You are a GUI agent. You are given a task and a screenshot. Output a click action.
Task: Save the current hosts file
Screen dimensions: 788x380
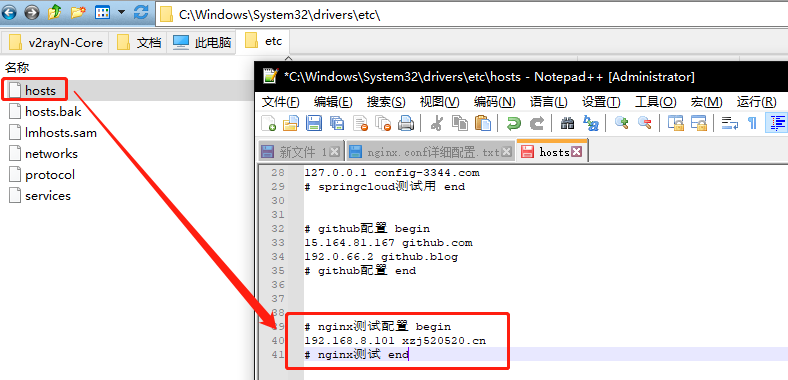(314, 123)
